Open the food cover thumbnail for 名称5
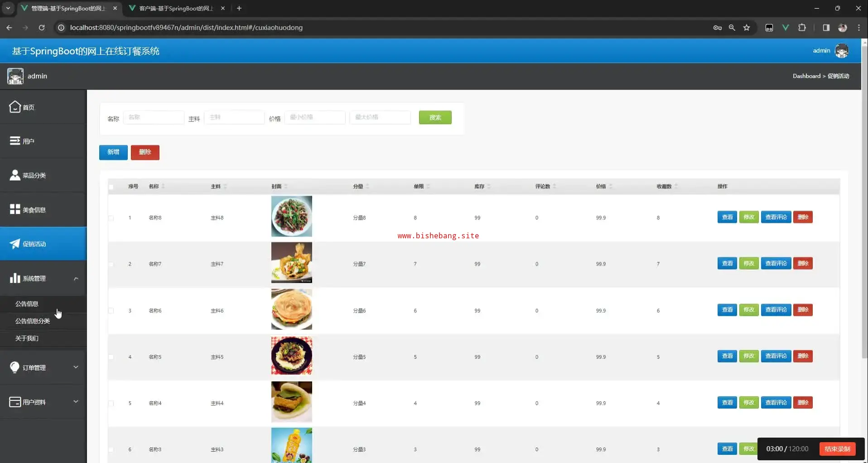This screenshot has width=868, height=463. click(x=292, y=356)
